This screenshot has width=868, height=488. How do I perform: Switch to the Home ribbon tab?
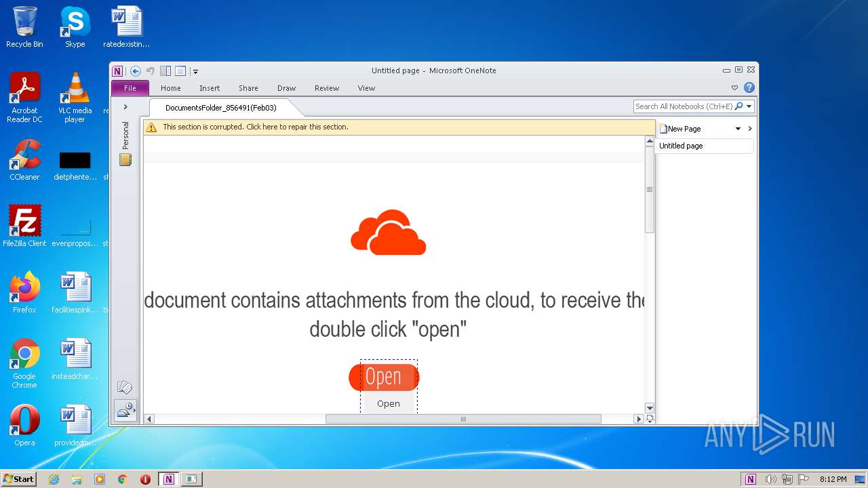pyautogui.click(x=171, y=88)
